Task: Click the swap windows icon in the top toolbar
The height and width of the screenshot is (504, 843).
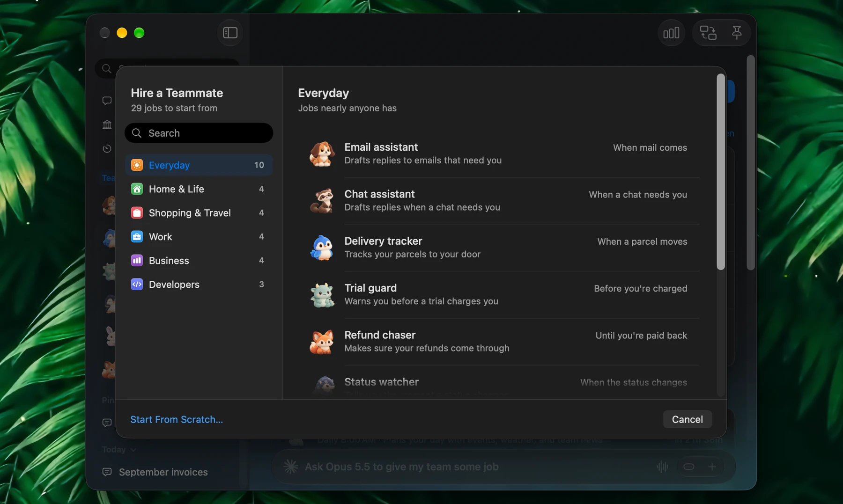Action: pyautogui.click(x=708, y=33)
